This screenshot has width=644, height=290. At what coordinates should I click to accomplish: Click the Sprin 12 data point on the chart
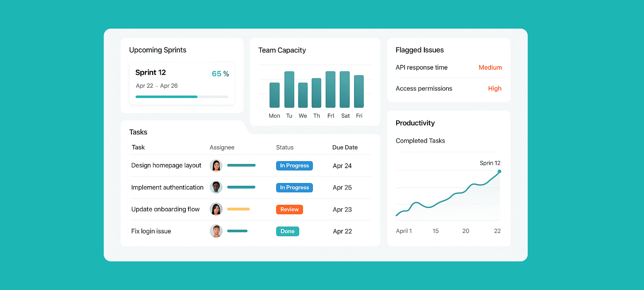(x=499, y=171)
